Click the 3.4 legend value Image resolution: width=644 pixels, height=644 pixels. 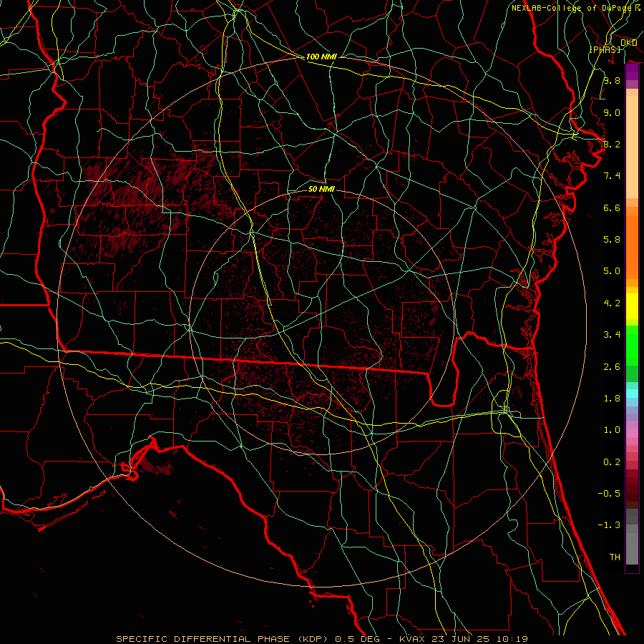point(612,335)
